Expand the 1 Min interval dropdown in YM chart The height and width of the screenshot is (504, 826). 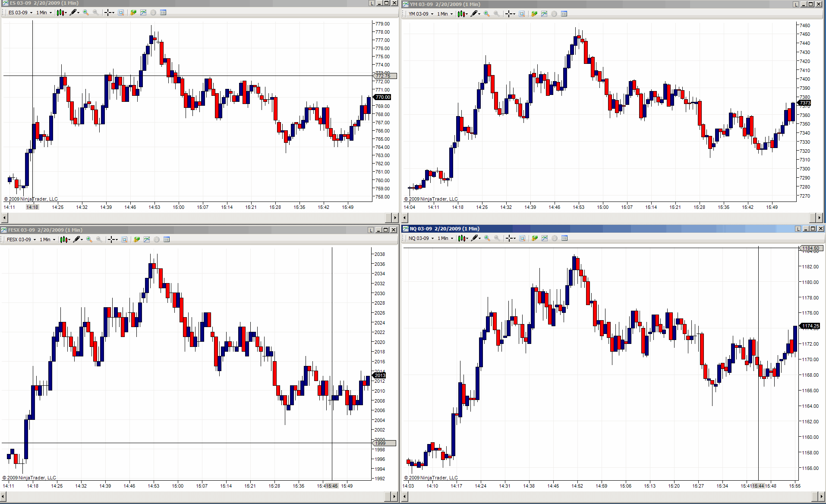tap(445, 14)
